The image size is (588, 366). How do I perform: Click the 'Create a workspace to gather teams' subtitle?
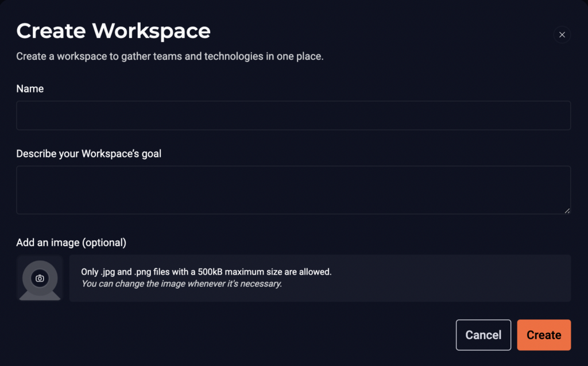point(170,56)
